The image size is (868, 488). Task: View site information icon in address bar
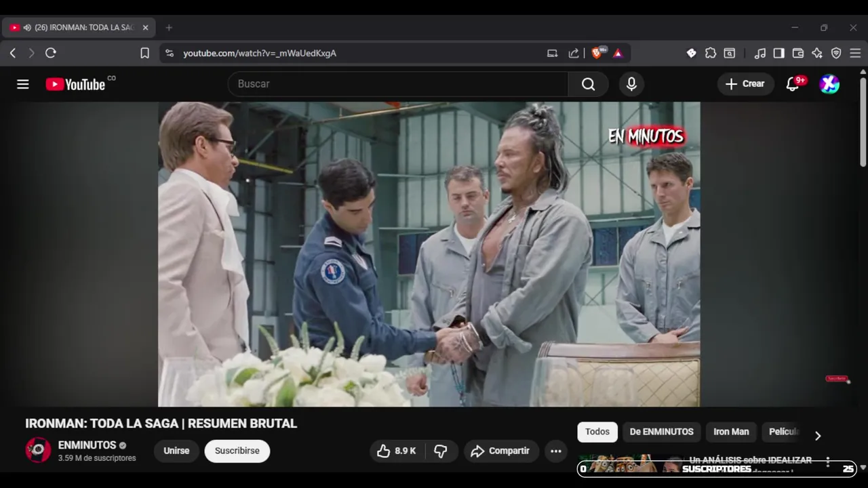170,53
